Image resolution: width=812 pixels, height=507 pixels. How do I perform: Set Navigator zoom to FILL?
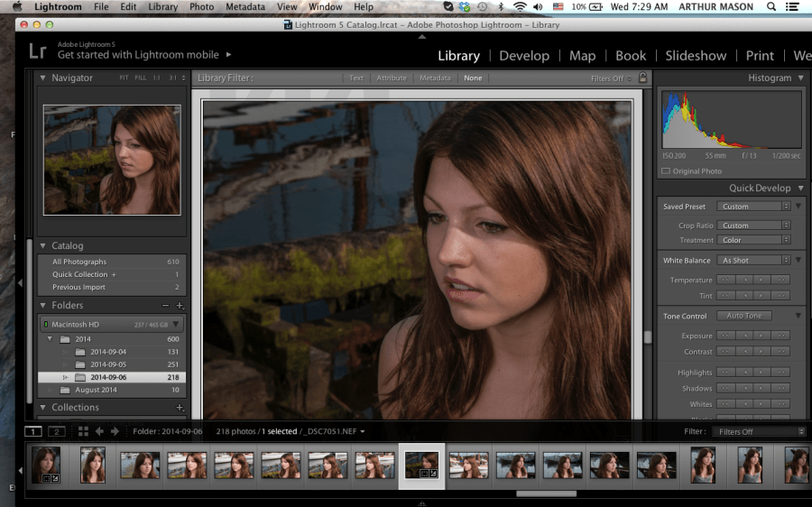tap(140, 78)
